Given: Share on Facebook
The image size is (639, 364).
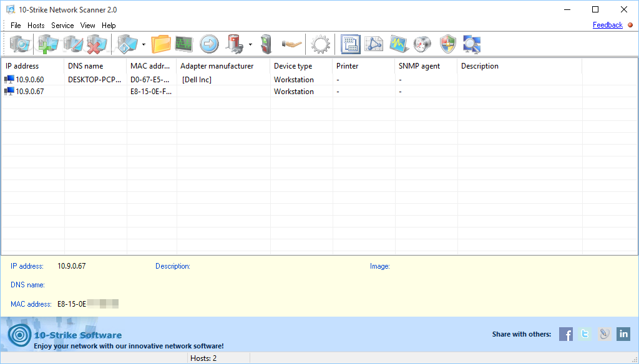Looking at the screenshot, I should (x=565, y=334).
